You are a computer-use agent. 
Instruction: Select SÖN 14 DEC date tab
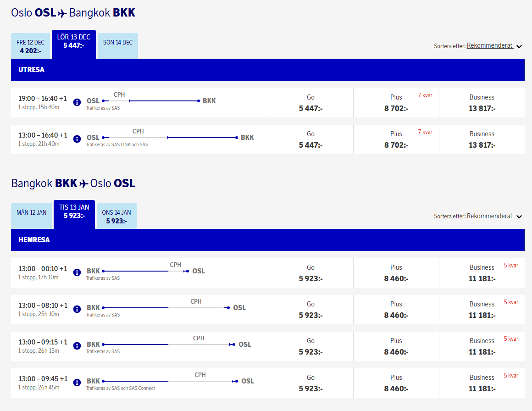(118, 43)
